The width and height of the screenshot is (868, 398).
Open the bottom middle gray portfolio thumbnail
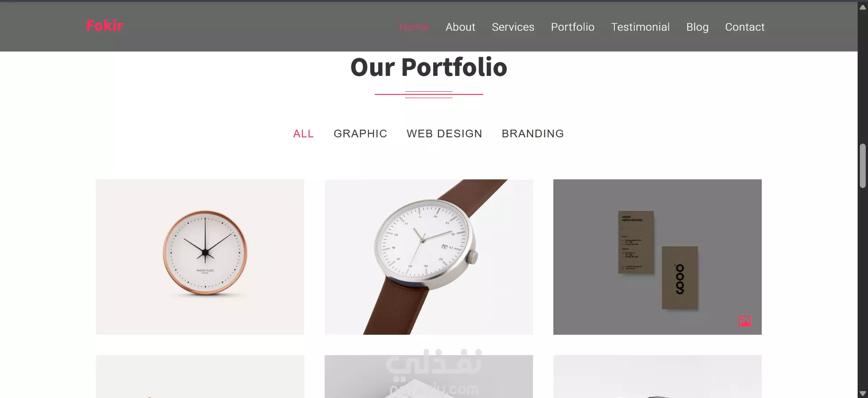click(x=429, y=376)
